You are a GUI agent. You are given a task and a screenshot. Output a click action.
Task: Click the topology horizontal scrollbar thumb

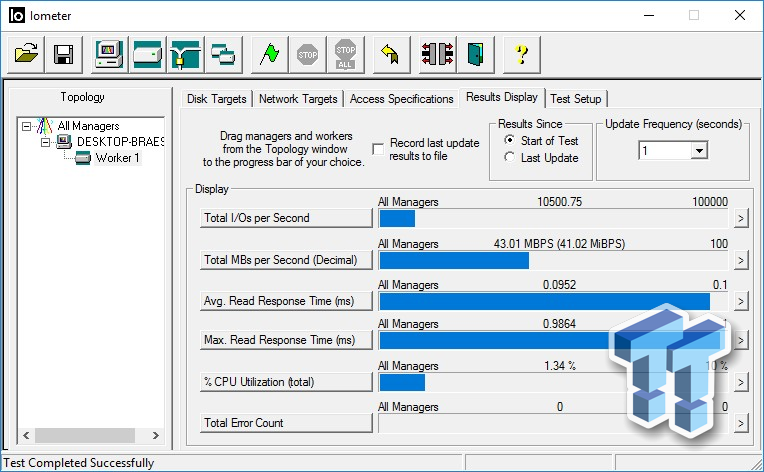85,435
